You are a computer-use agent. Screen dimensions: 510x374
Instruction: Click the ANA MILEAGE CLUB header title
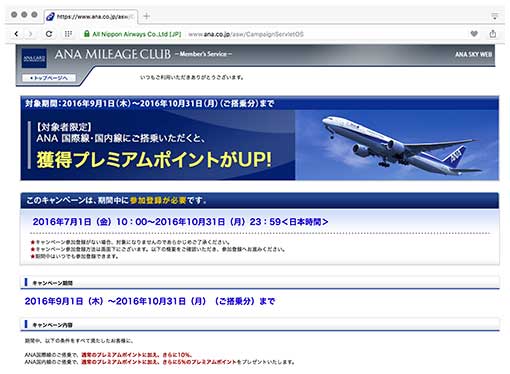[113, 54]
